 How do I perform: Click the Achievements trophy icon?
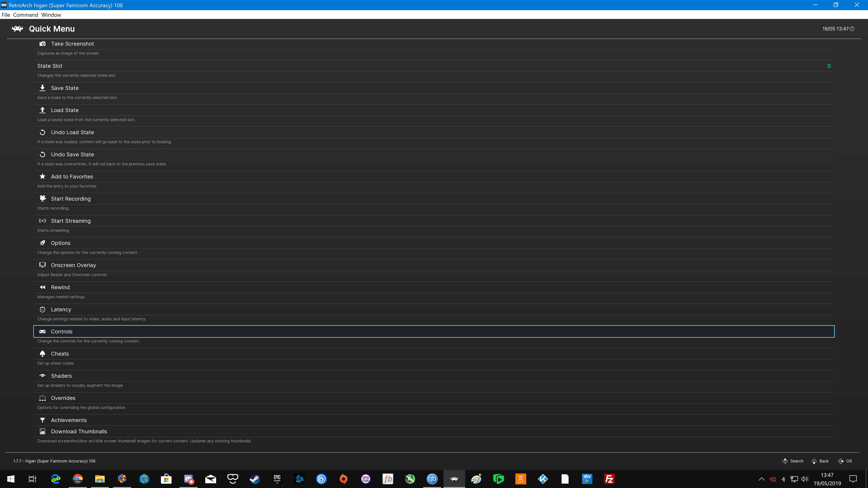pyautogui.click(x=42, y=420)
